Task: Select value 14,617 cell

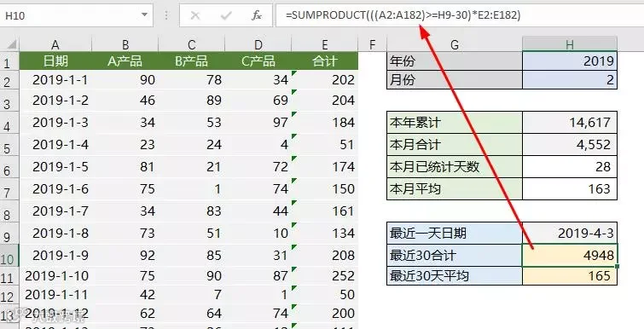Action: coord(570,122)
